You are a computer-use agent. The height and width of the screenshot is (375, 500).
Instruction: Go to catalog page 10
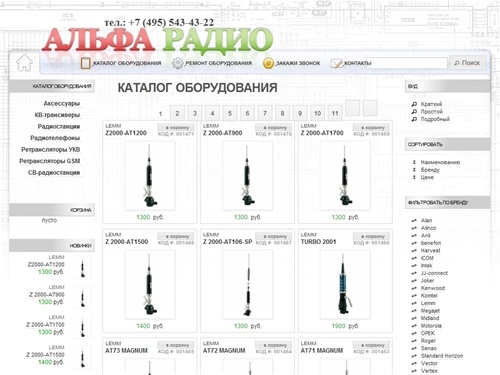click(x=317, y=113)
